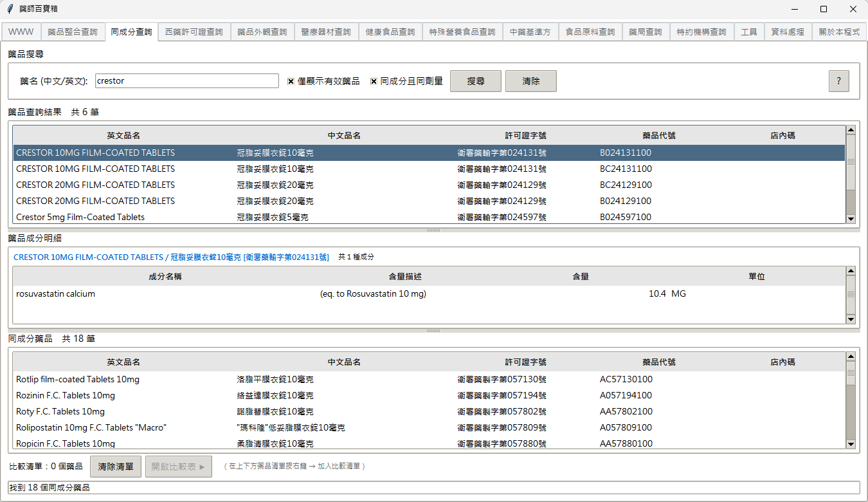Click the 比較清單：0 個藥品 label
The width and height of the screenshot is (868, 502).
[46, 467]
